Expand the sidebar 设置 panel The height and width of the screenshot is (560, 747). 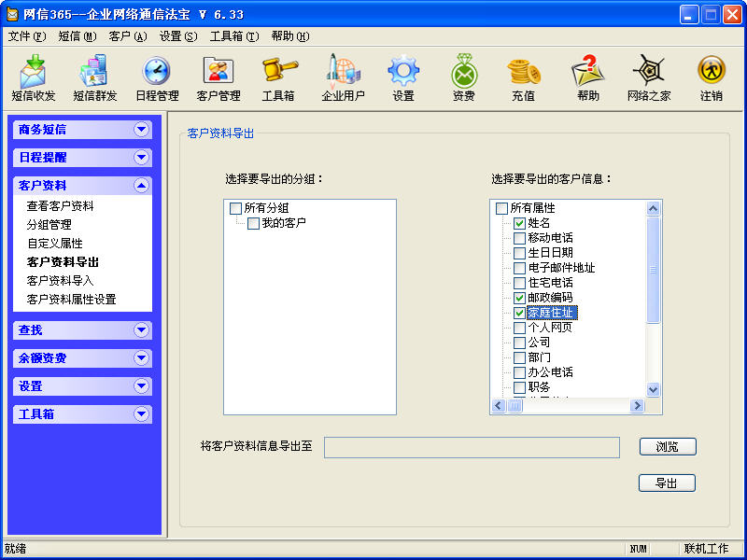coord(142,386)
